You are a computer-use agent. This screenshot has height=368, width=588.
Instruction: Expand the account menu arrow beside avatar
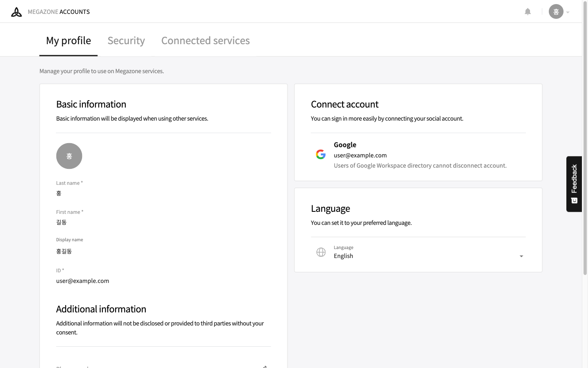pos(568,12)
